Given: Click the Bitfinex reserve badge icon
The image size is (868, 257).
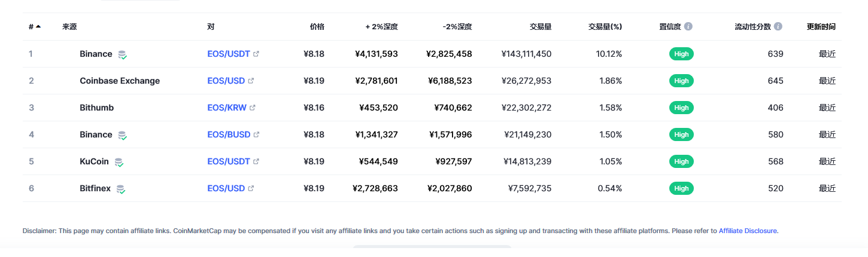Looking at the screenshot, I should 120,189.
